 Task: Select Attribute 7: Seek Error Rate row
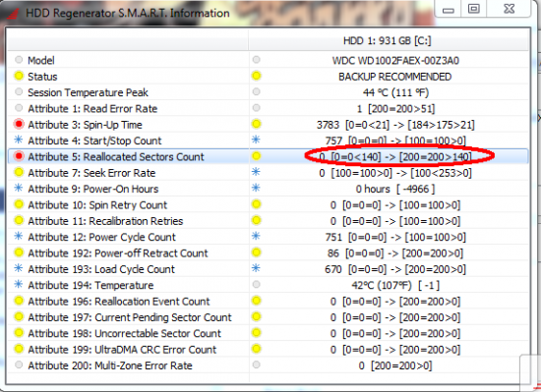(x=269, y=173)
